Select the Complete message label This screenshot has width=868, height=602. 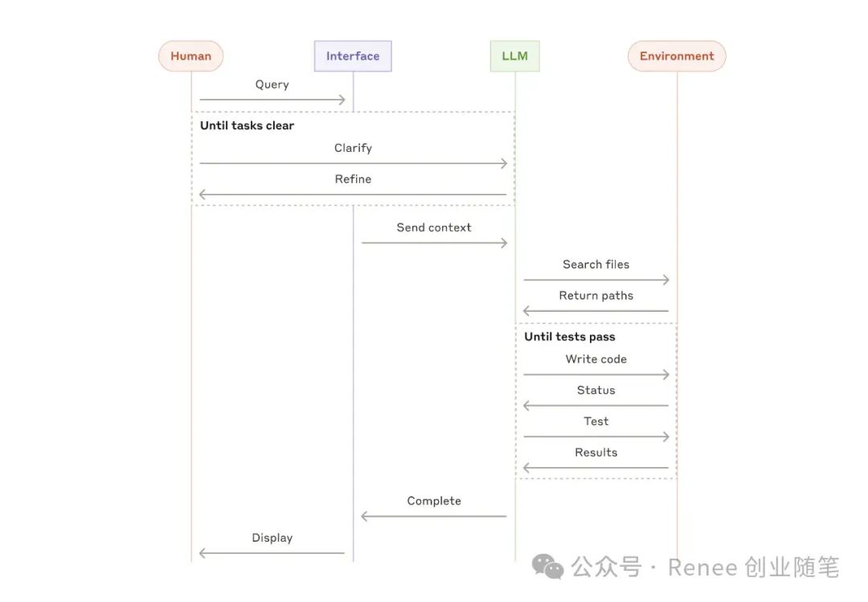[434, 501]
